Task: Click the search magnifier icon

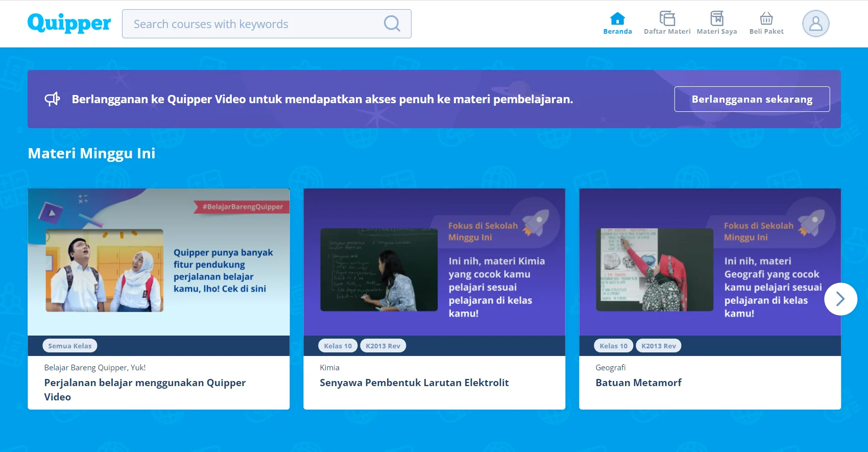Action: pyautogui.click(x=392, y=23)
